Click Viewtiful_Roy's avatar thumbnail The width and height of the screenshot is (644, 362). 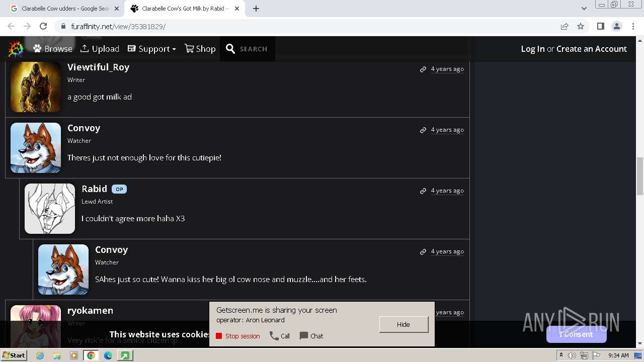coord(35,86)
